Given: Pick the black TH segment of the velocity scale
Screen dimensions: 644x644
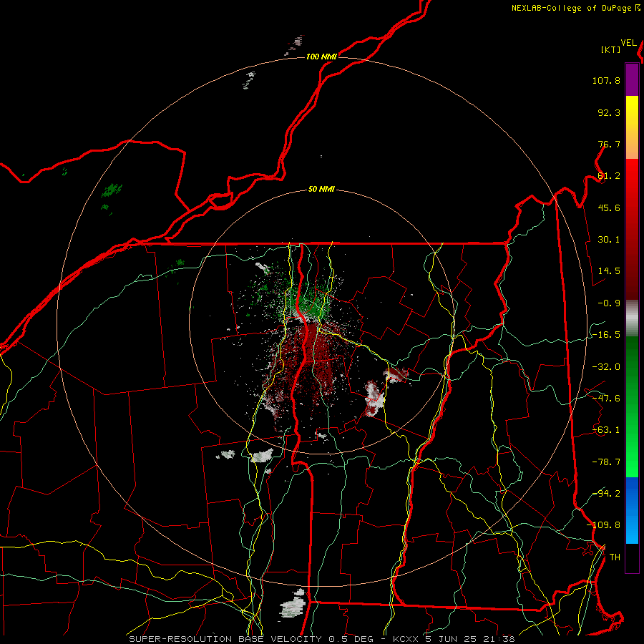Looking at the screenshot, I should pos(632,557).
